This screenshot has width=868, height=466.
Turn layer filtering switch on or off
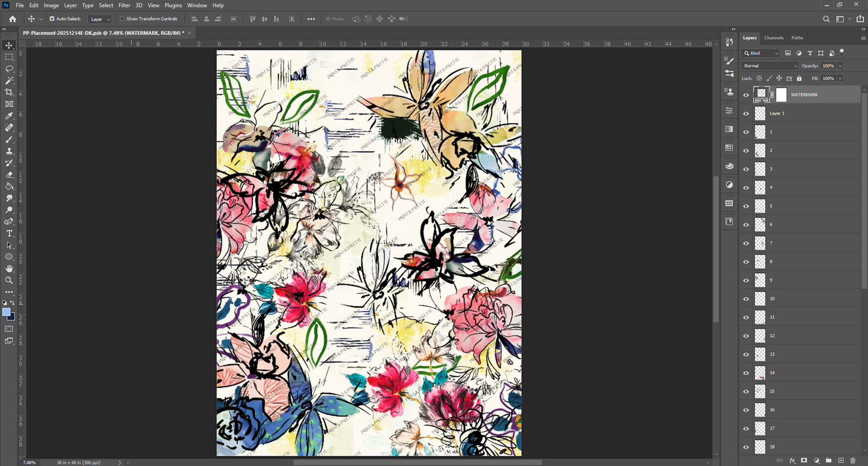point(842,52)
